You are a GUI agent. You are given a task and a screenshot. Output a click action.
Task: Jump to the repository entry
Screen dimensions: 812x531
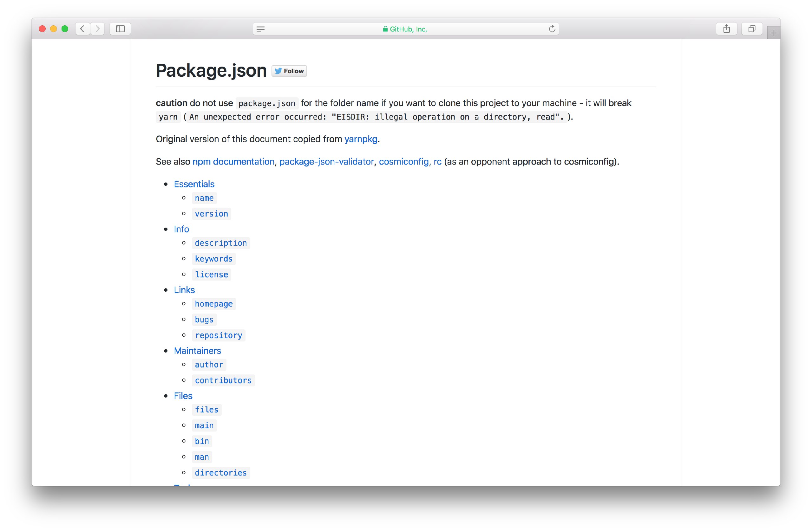(x=218, y=335)
